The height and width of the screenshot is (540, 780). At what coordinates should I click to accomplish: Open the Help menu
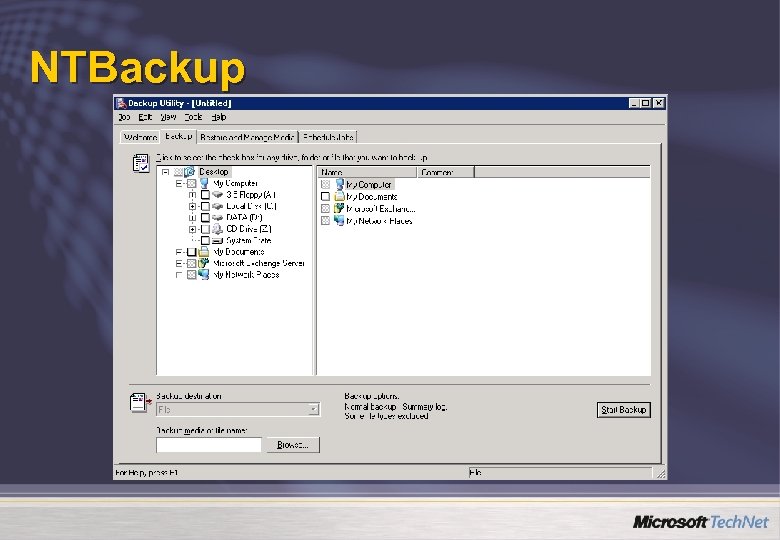coord(219,117)
